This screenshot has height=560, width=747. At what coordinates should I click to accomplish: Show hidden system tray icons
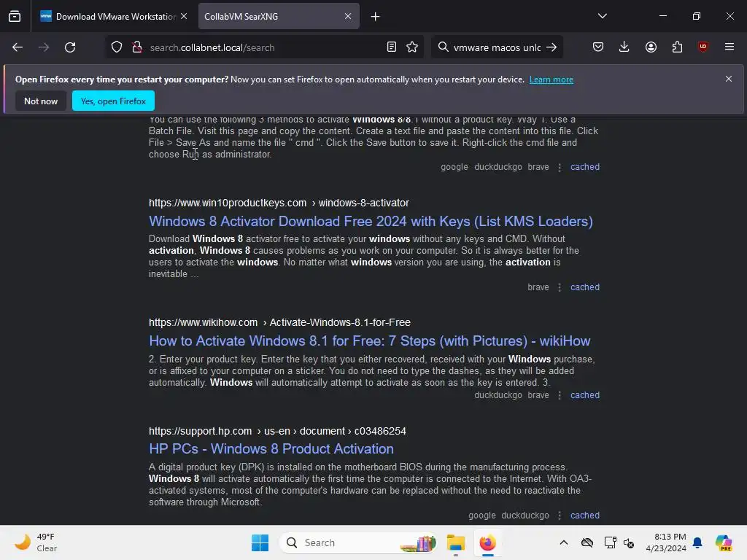coord(564,542)
